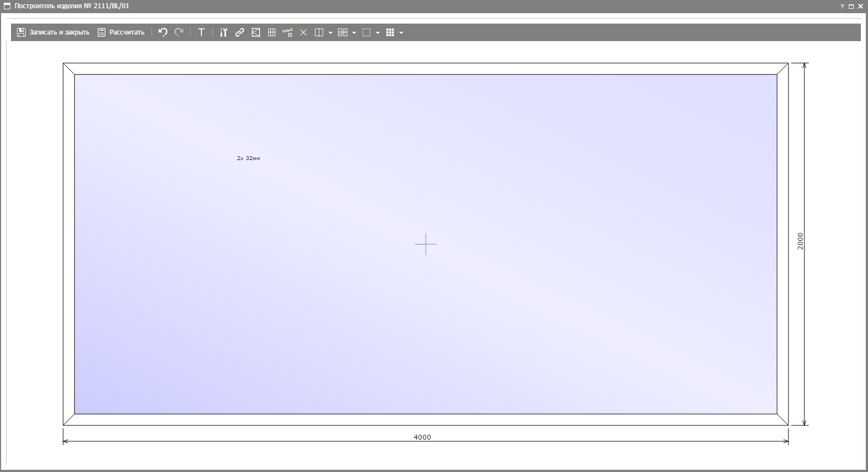Click the 2000 height dimension value
868x472 pixels.
click(800, 241)
